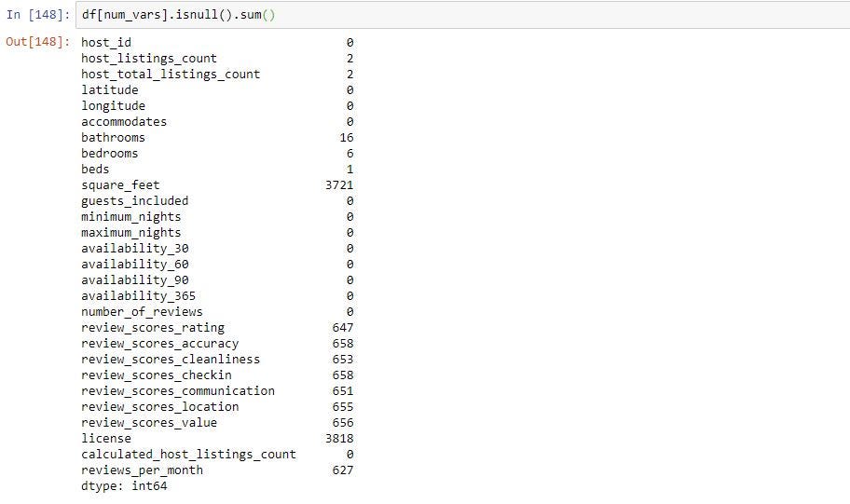Click the square_feet value 3721

[339, 185]
